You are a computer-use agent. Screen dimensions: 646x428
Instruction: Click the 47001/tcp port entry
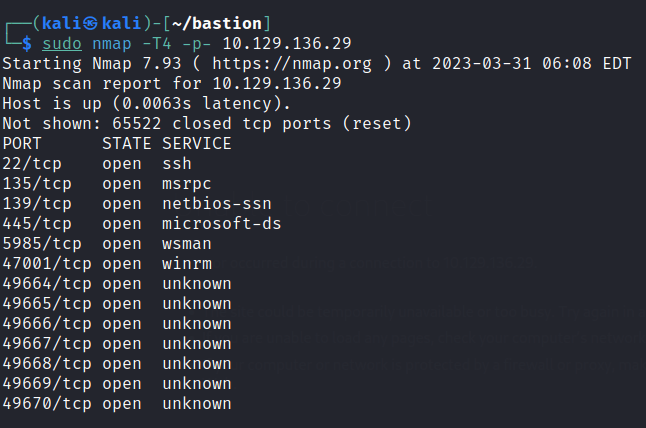click(x=42, y=263)
